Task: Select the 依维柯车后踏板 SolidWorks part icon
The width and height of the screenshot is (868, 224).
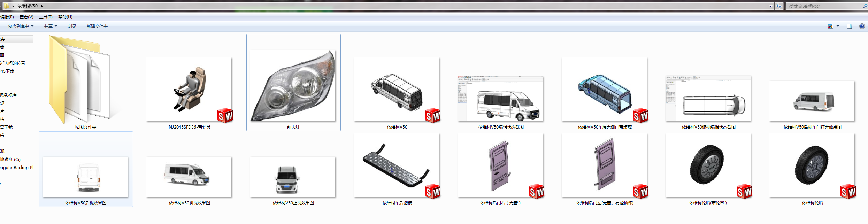Action: (x=397, y=165)
